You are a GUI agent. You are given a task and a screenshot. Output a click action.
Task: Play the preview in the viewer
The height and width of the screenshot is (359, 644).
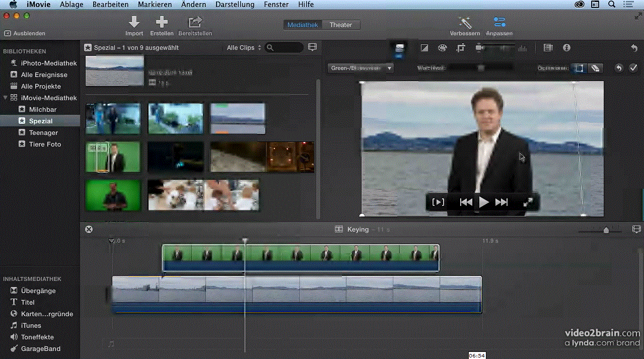(484, 202)
